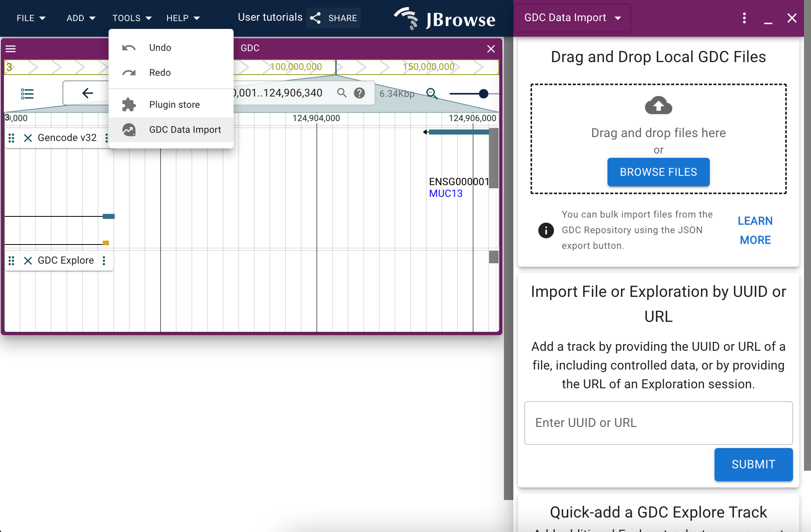Select Redo from Tools menu
Image resolution: width=811 pixels, height=532 pixels.
coord(171,73)
